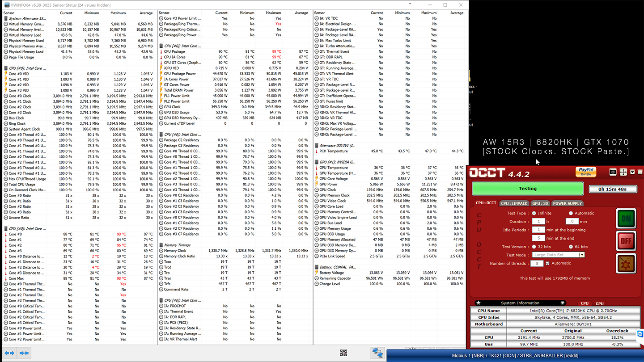Select the Automatic test type
Viewport: 644px width, 362px height.
coord(571,213)
